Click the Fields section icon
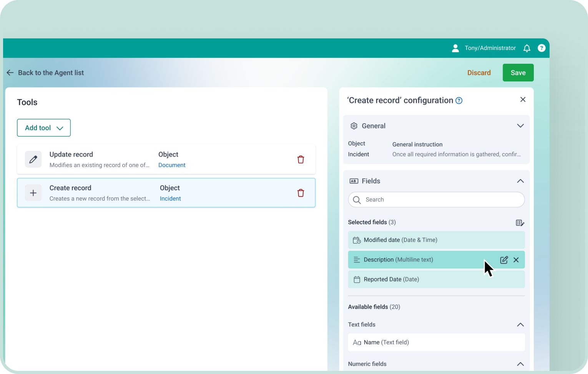588x374 pixels. (x=354, y=181)
